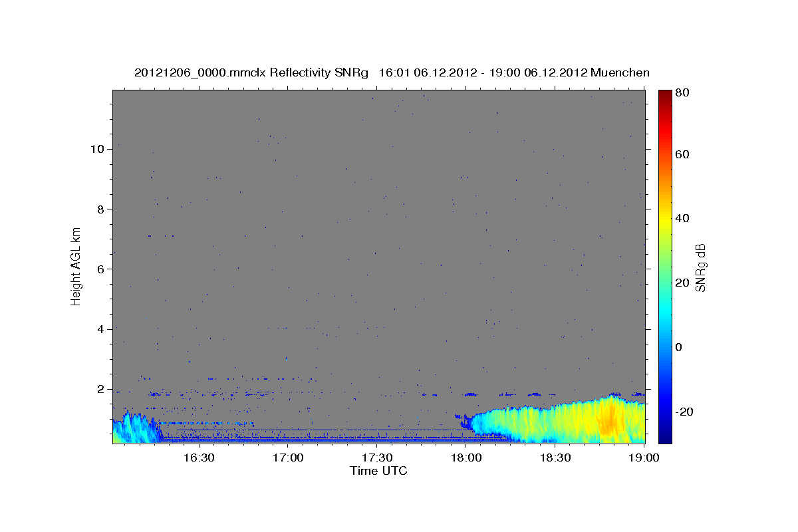The image size is (798, 532).
Task: Click the colorbar value 60
Action: coord(682,154)
